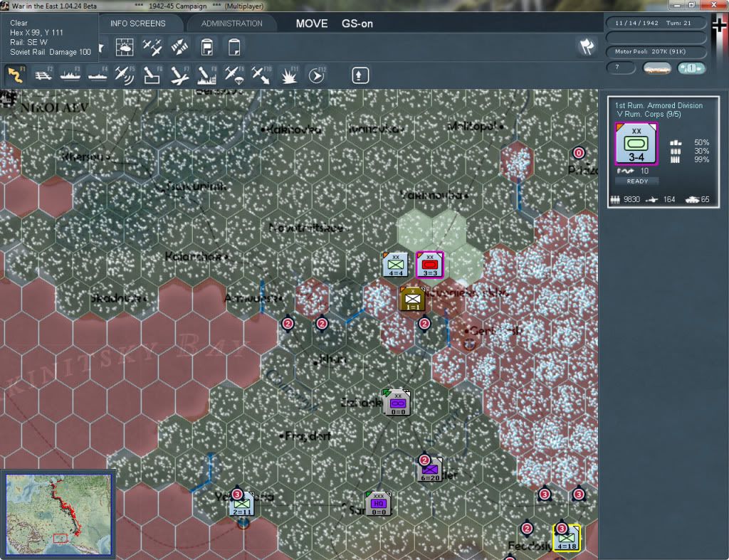Select Air Transfer mode F10 icon
This screenshot has width=729, height=560.
click(261, 75)
